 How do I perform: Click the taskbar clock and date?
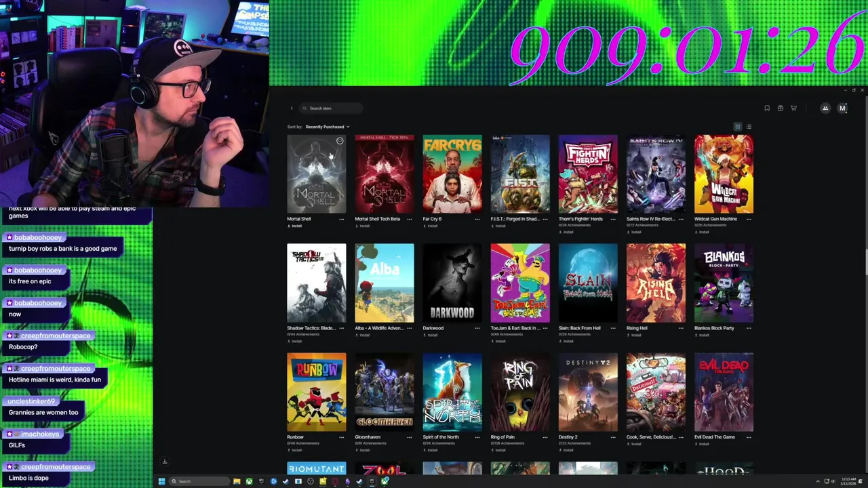pyautogui.click(x=848, y=481)
